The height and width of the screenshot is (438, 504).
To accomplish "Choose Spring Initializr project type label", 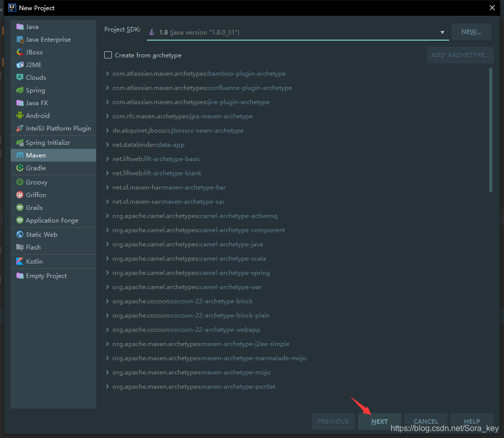I will (48, 143).
